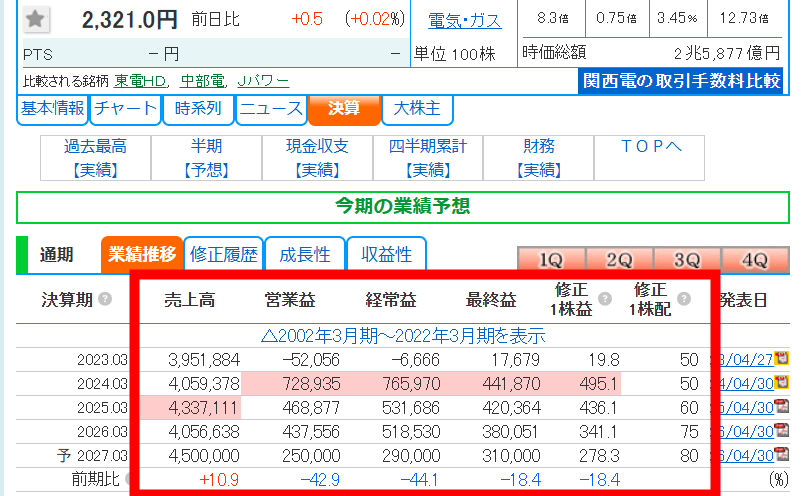The width and height of the screenshot is (805, 496).
Task: Open 電気・ガス sector link
Action: coord(465,21)
